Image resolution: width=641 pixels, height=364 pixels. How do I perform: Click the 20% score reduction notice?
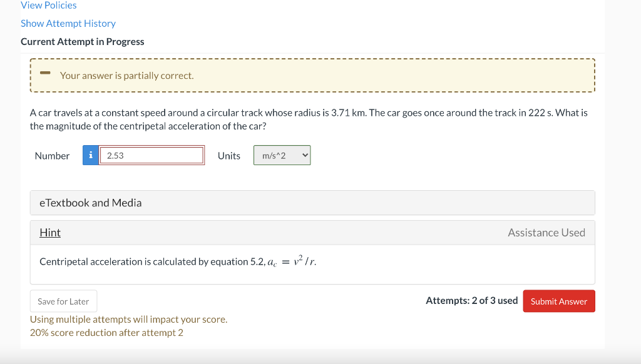106,333
